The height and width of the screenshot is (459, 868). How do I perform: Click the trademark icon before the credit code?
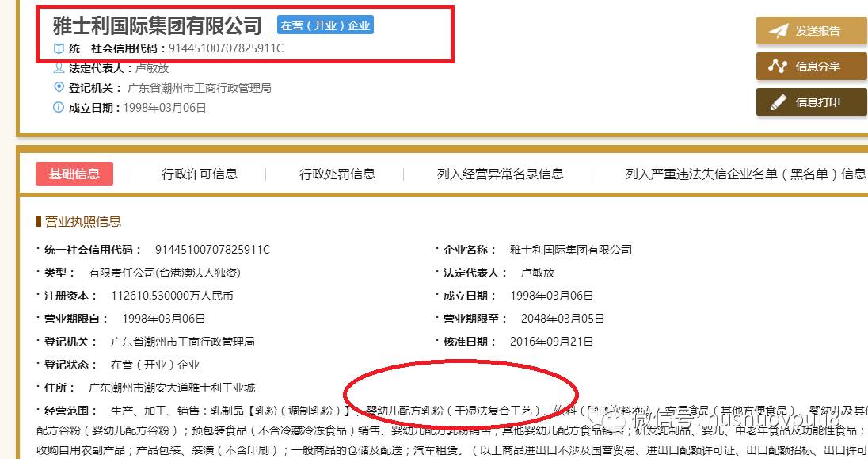tap(58, 48)
